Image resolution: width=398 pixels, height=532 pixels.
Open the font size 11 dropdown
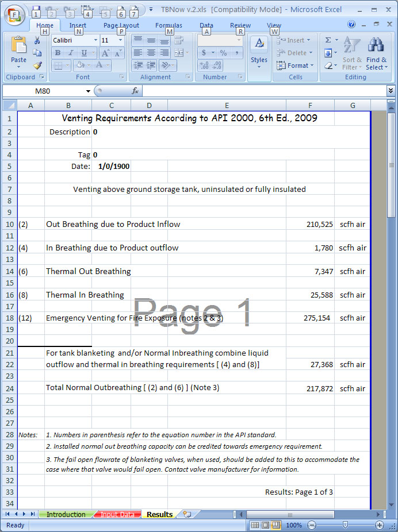pos(120,40)
